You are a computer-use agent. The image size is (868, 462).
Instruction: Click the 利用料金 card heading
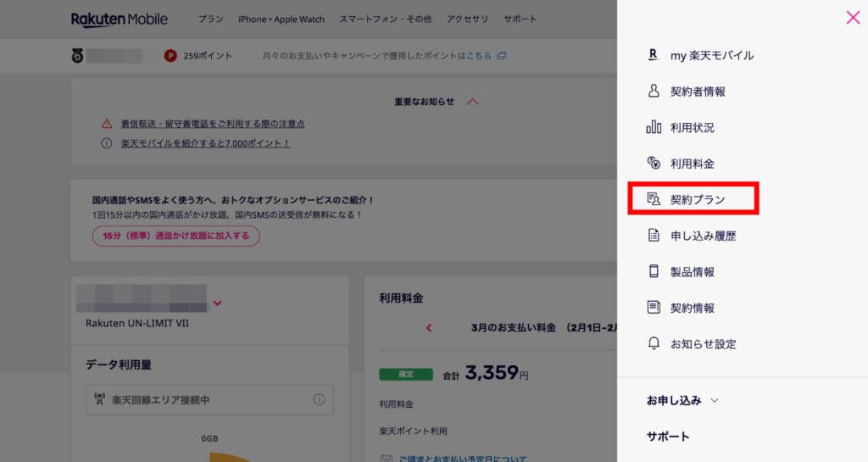point(401,298)
